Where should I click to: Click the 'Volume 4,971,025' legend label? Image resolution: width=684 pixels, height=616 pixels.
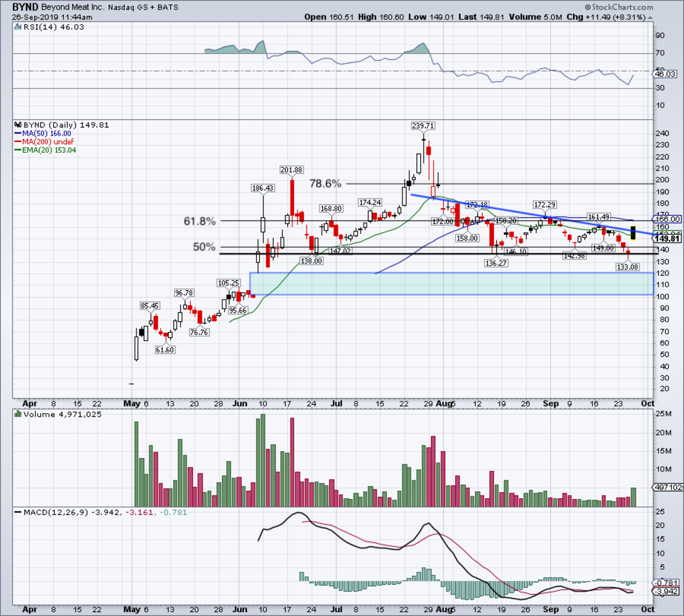(63, 414)
